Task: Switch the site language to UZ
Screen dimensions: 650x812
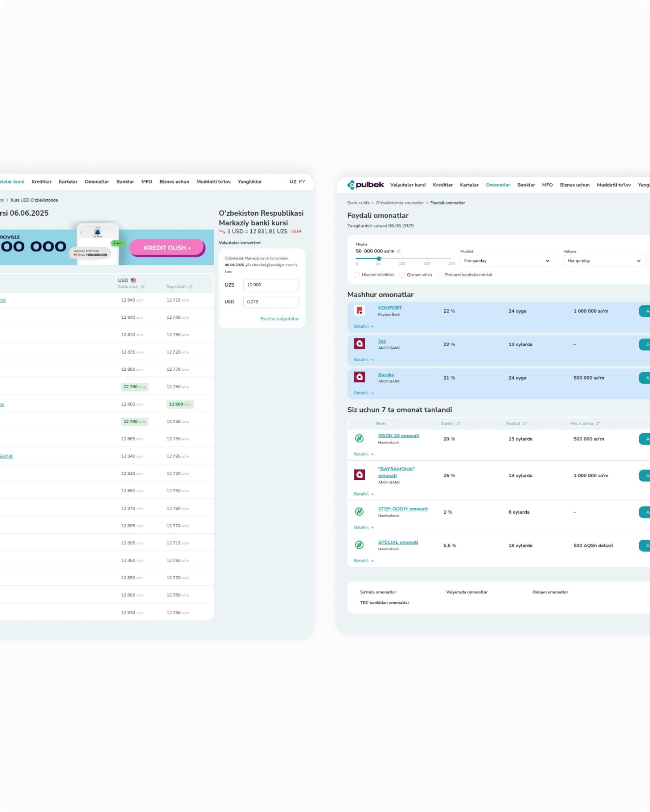Action: (x=293, y=182)
